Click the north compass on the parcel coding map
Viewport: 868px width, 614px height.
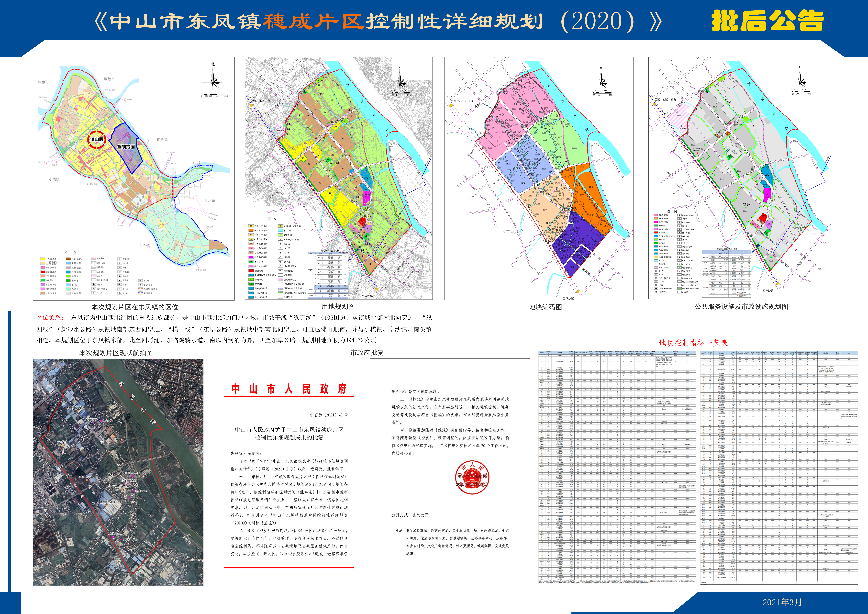[x=602, y=79]
